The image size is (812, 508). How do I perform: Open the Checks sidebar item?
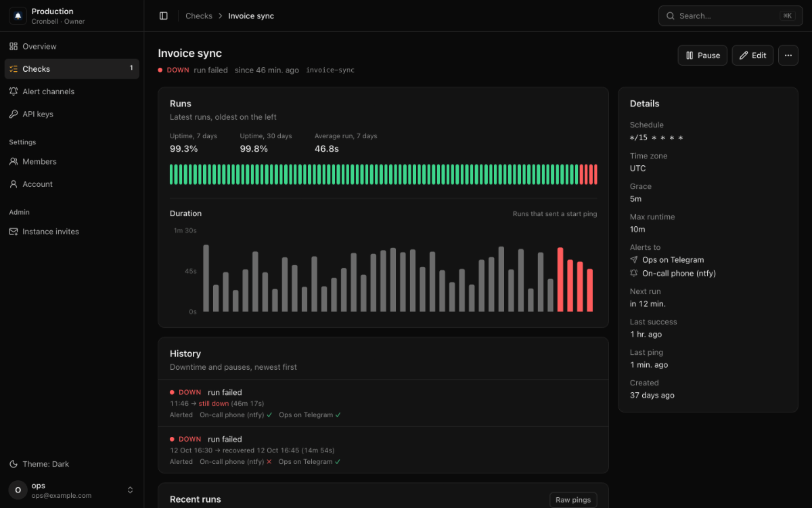pyautogui.click(x=72, y=68)
